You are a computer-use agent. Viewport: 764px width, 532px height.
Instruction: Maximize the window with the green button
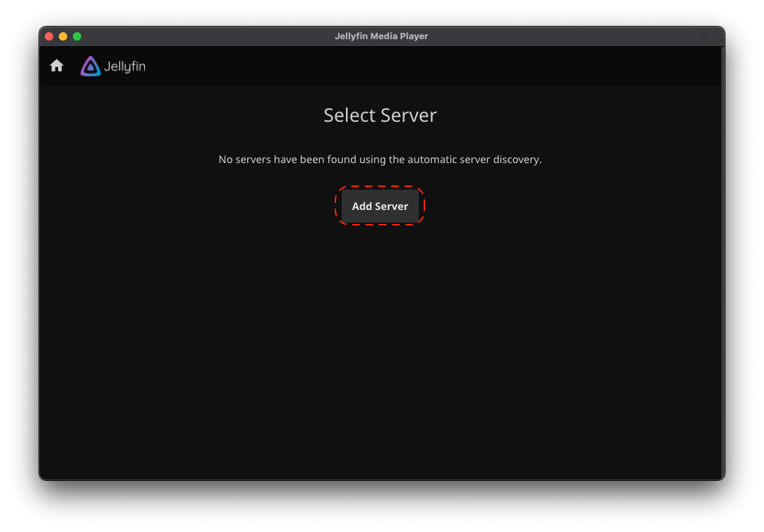pos(77,36)
